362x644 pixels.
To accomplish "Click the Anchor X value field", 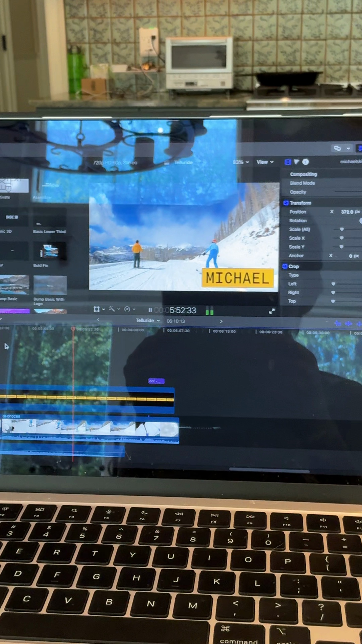I will pyautogui.click(x=354, y=256).
